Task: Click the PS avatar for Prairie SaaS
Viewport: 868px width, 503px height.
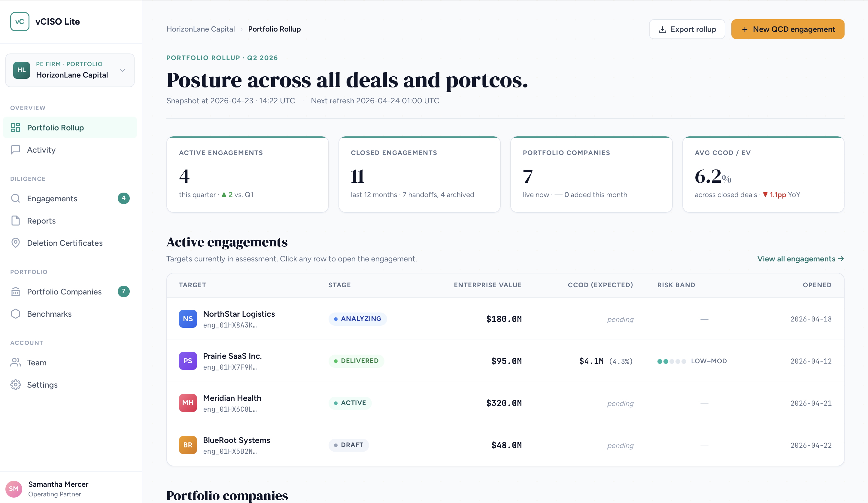Action: coord(188,361)
